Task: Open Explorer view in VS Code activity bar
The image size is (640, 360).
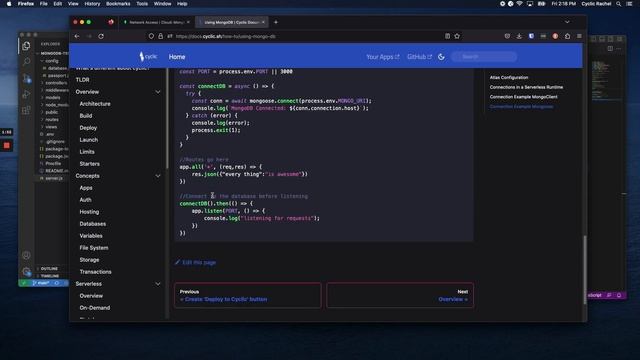Action: 26,46
